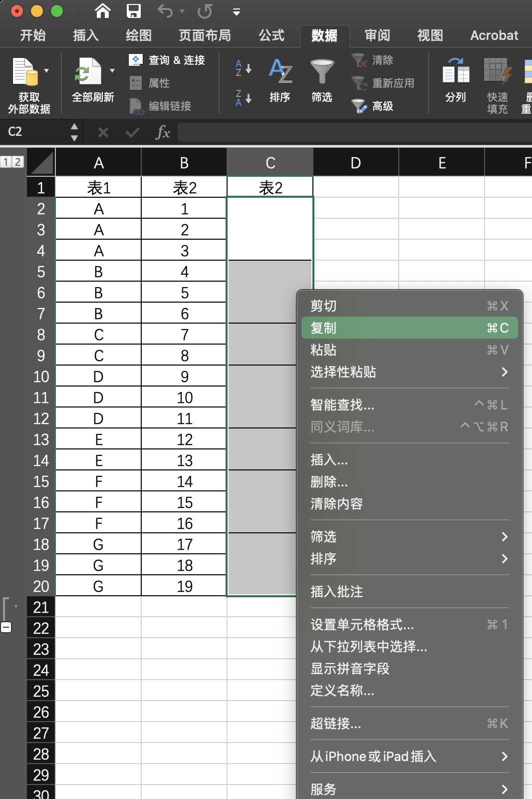532x799 pixels.
Task: Choose 复制 from the context menu
Action: click(409, 328)
